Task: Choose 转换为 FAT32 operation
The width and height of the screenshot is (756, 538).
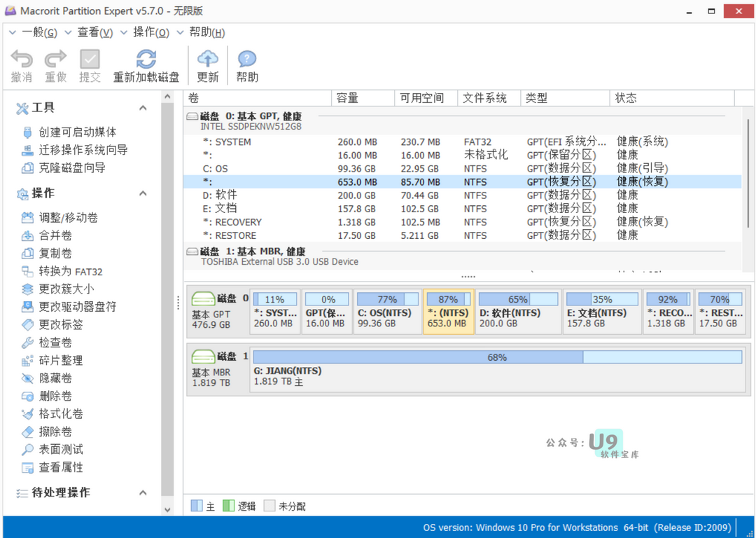Action: 63,271
